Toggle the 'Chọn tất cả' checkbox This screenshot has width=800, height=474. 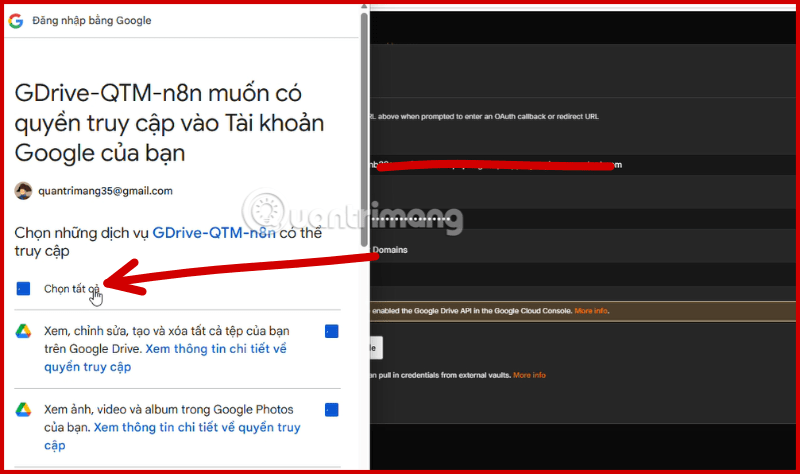(23, 289)
